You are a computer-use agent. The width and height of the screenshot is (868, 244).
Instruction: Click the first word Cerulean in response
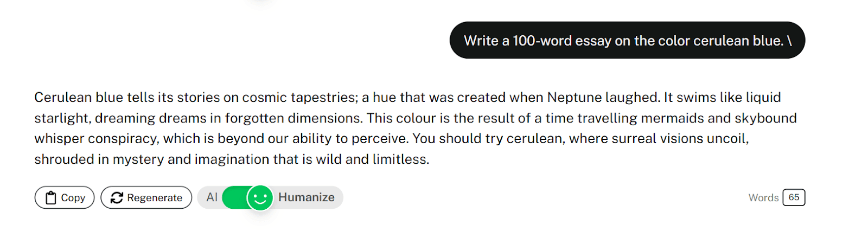tap(63, 98)
